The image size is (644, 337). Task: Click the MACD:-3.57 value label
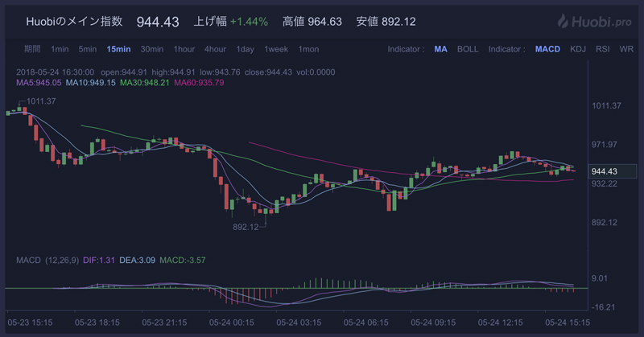(x=183, y=261)
